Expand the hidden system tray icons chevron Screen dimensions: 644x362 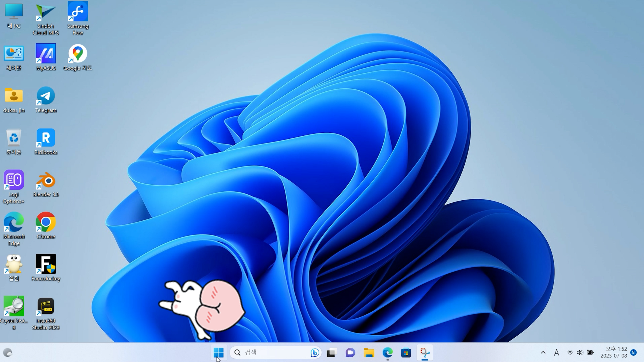click(543, 353)
